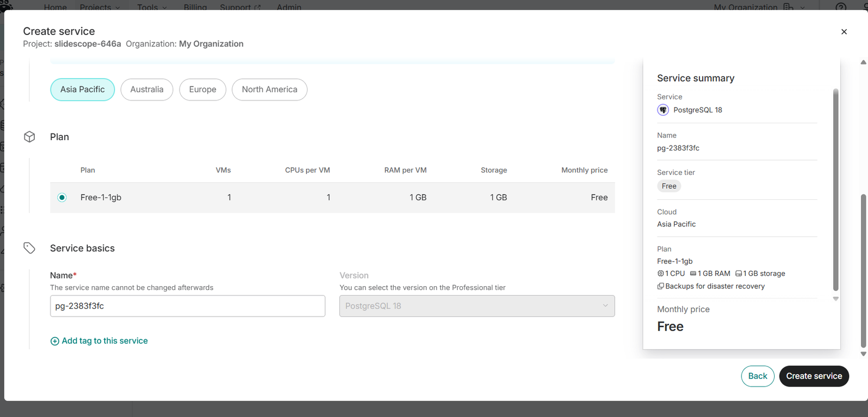
Task: Expand the Projects menu in the top bar
Action: tap(100, 7)
